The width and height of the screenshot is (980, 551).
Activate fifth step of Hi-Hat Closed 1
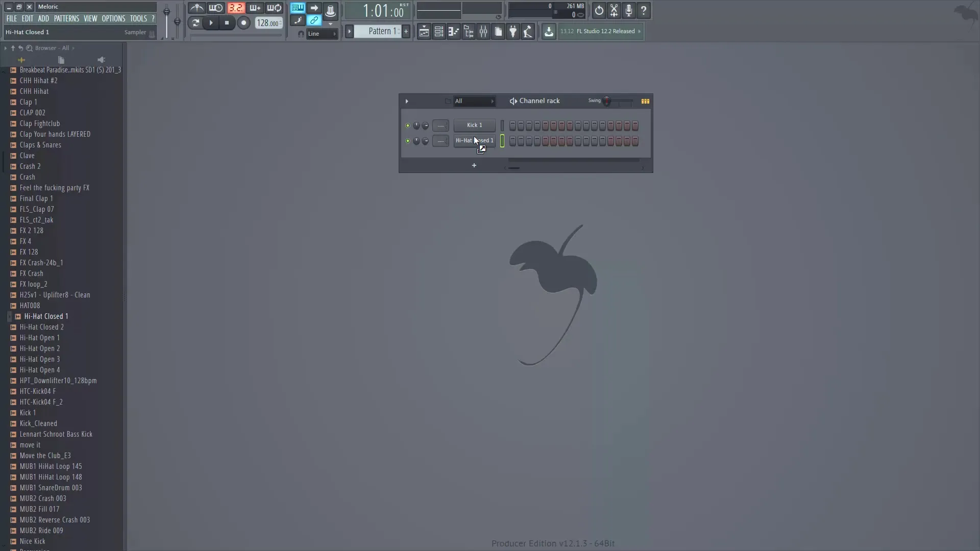pos(545,141)
